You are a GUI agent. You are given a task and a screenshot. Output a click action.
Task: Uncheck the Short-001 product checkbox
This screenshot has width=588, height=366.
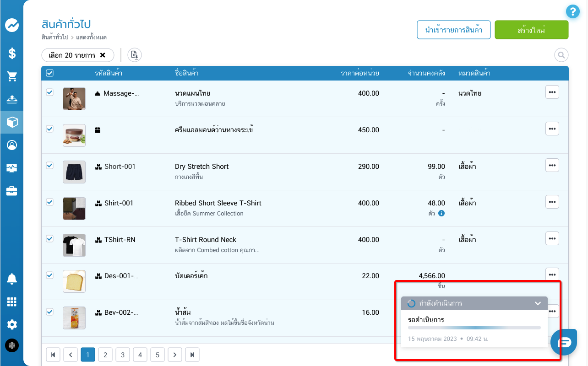50,166
